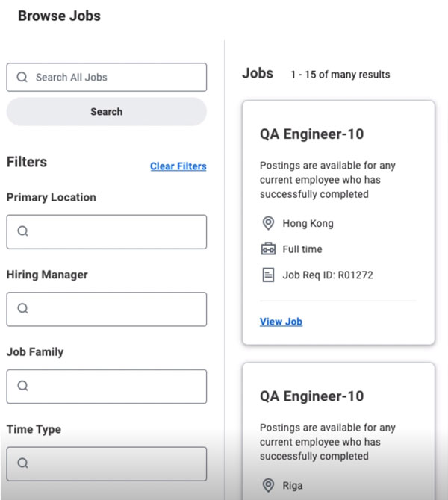
Task: Click the briefcase icon beside Full time
Action: click(268, 249)
